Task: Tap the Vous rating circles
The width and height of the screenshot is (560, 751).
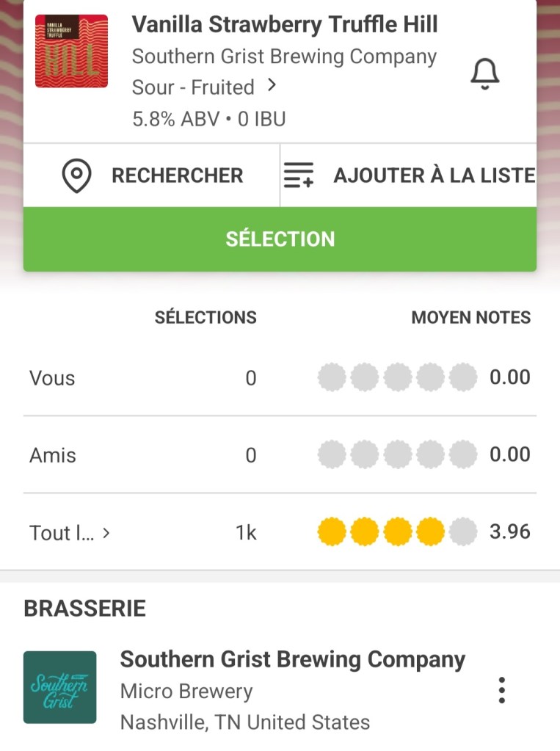Action: pos(397,378)
